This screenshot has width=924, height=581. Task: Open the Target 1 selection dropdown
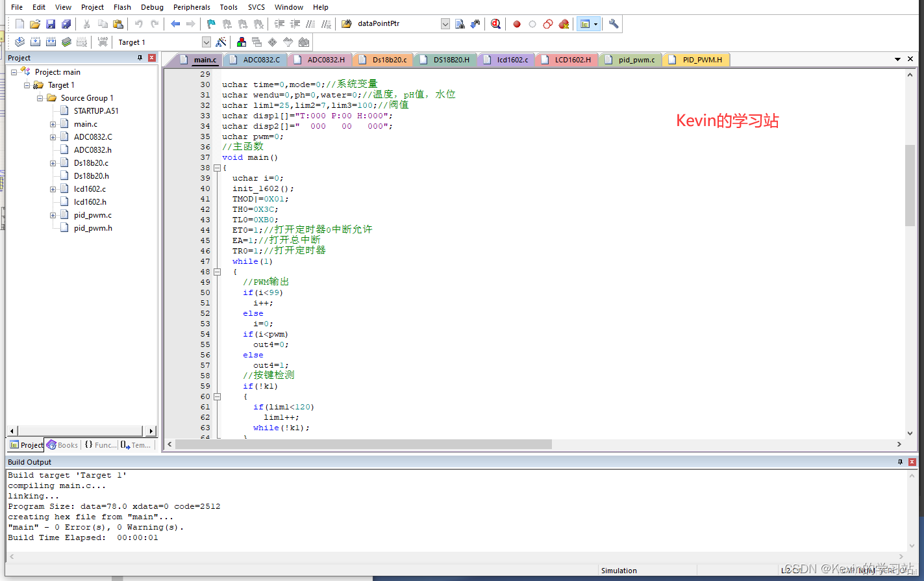[x=206, y=42]
